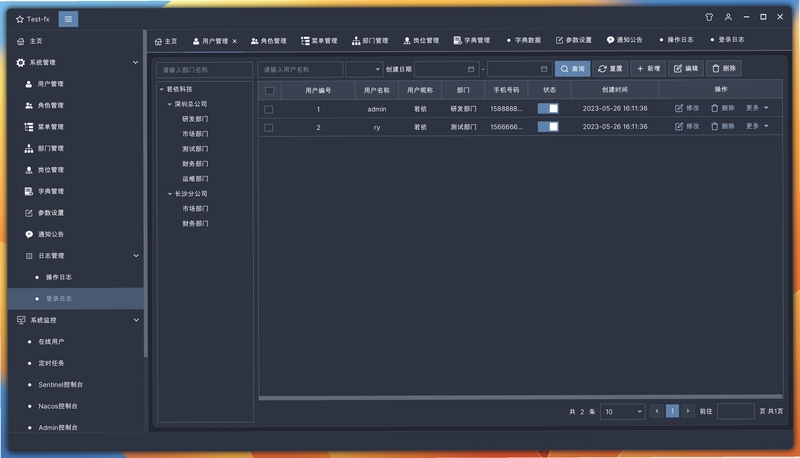800x458 pixels.
Task: Check the checkbox for admin row
Action: pyautogui.click(x=268, y=109)
